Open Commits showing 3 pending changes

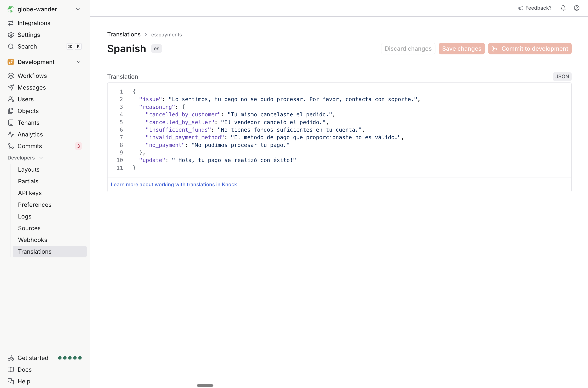click(30, 146)
